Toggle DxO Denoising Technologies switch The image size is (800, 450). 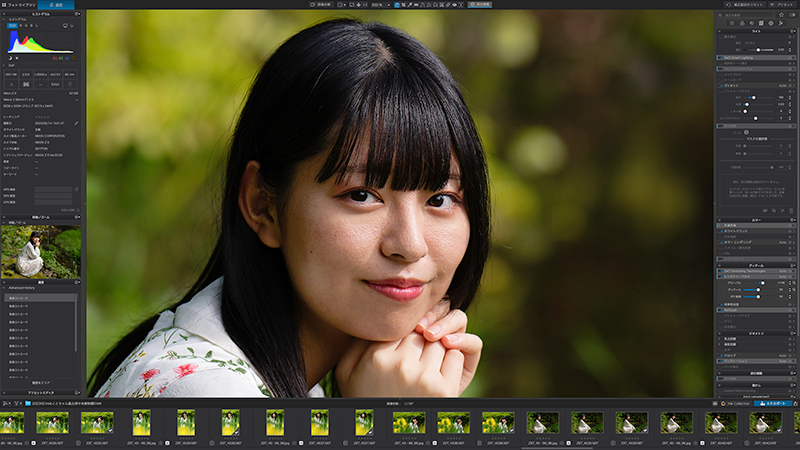tap(721, 271)
